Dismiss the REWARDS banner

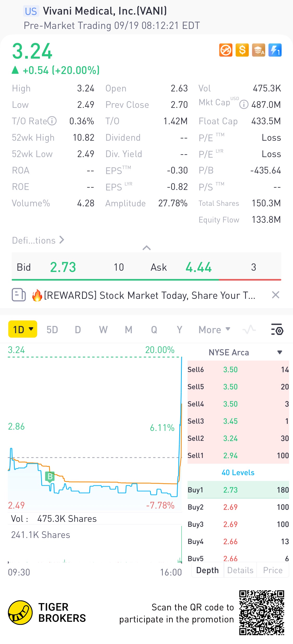pos(276,295)
